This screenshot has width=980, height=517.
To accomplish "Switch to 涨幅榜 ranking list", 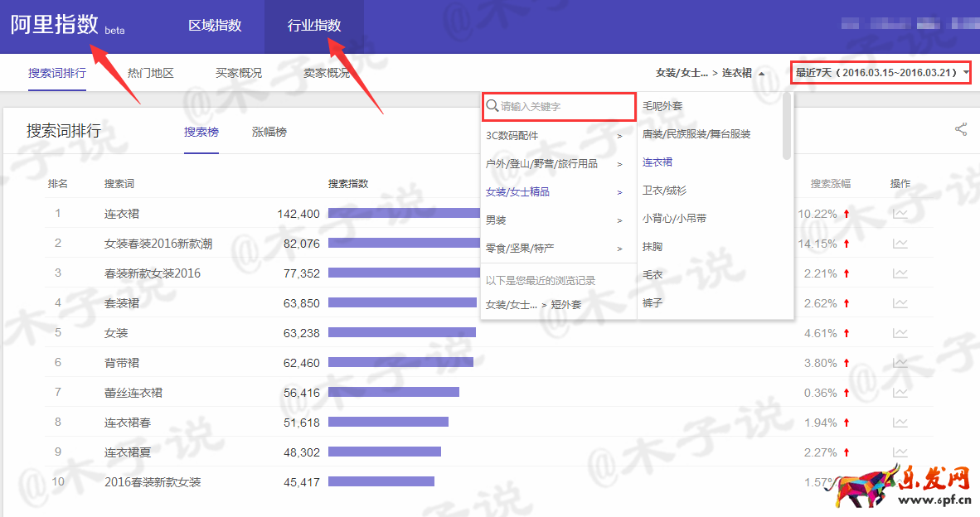I will (x=269, y=132).
